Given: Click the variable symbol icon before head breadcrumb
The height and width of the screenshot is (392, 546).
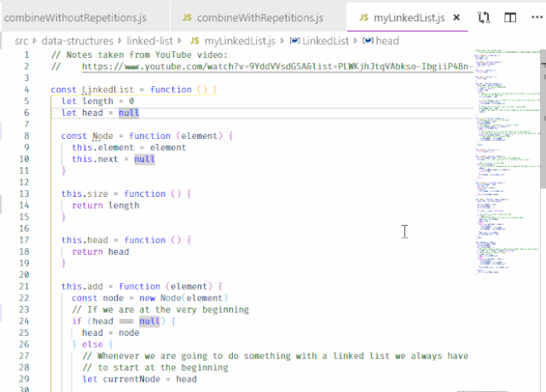Looking at the screenshot, I should [368, 41].
